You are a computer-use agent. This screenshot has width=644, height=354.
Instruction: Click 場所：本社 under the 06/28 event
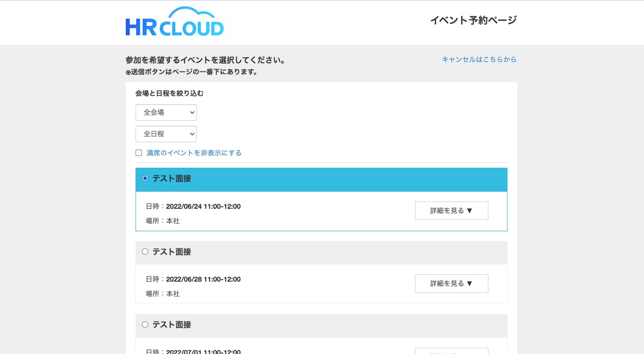click(163, 294)
